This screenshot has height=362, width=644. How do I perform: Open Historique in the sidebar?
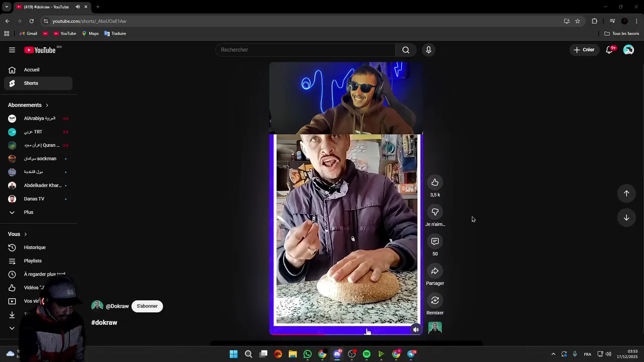pos(38,247)
